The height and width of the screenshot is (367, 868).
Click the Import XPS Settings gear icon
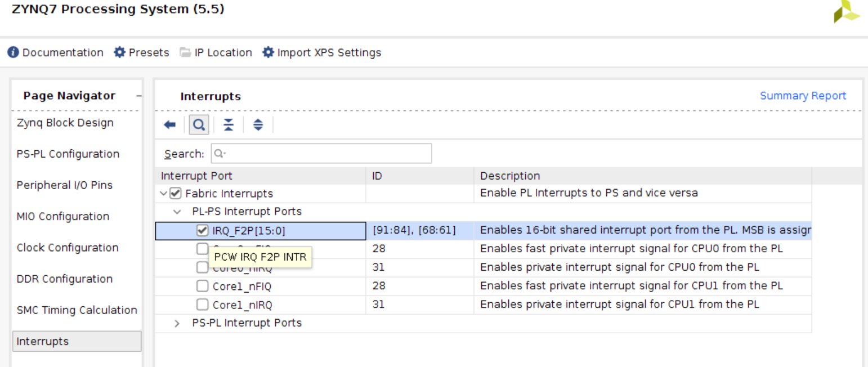click(268, 52)
